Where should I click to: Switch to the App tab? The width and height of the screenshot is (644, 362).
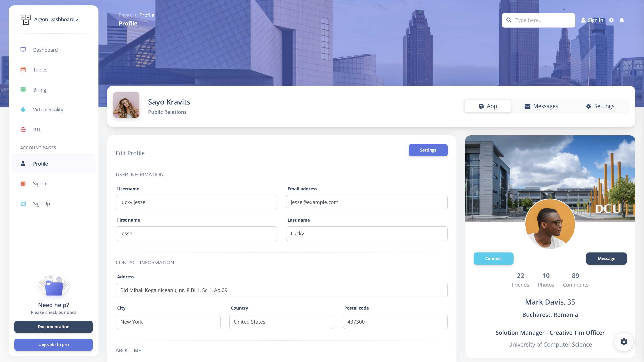tap(487, 106)
